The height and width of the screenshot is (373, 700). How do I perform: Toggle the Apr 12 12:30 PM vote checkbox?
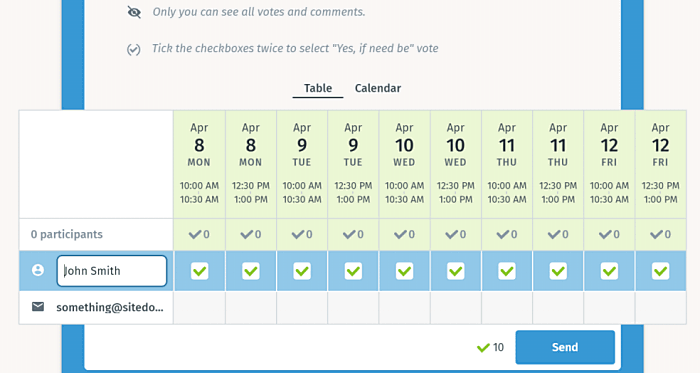coord(660,271)
